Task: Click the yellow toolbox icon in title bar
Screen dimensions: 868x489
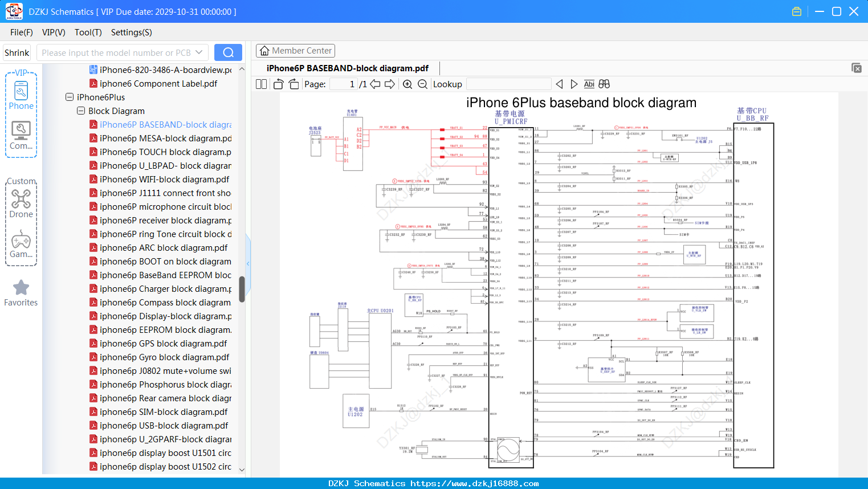Action: [x=797, y=11]
